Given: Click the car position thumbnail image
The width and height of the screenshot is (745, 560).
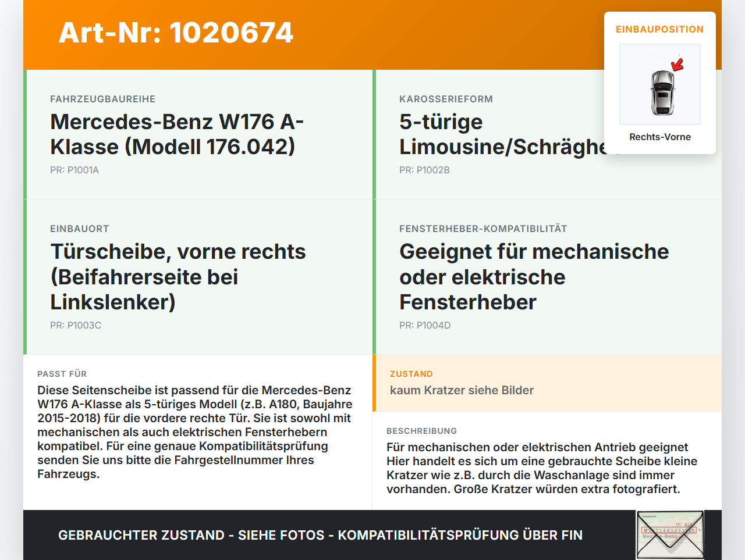Looking at the screenshot, I should click(x=660, y=84).
